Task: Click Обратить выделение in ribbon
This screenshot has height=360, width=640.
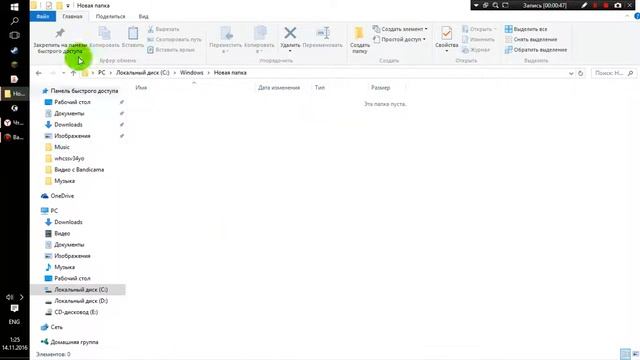Action: tap(536, 50)
